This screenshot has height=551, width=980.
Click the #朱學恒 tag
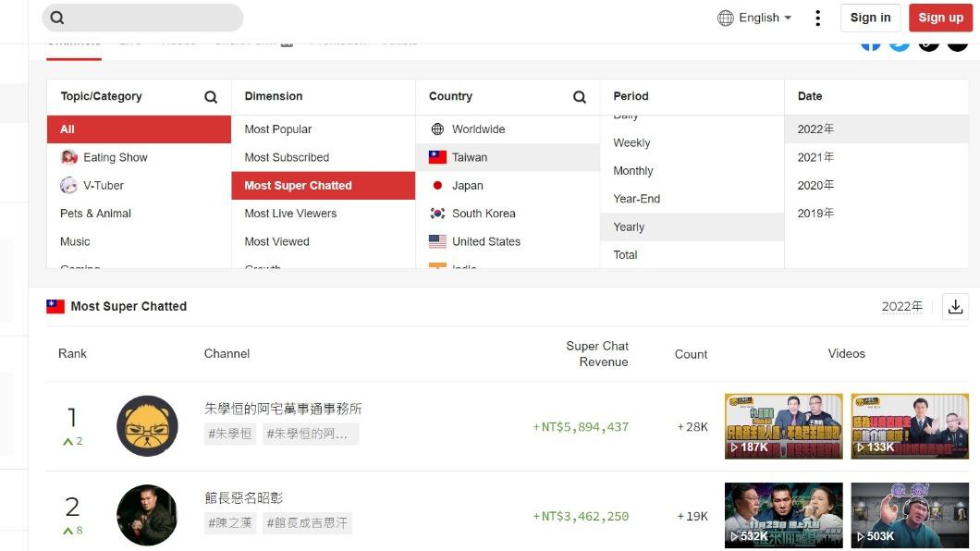(x=229, y=434)
